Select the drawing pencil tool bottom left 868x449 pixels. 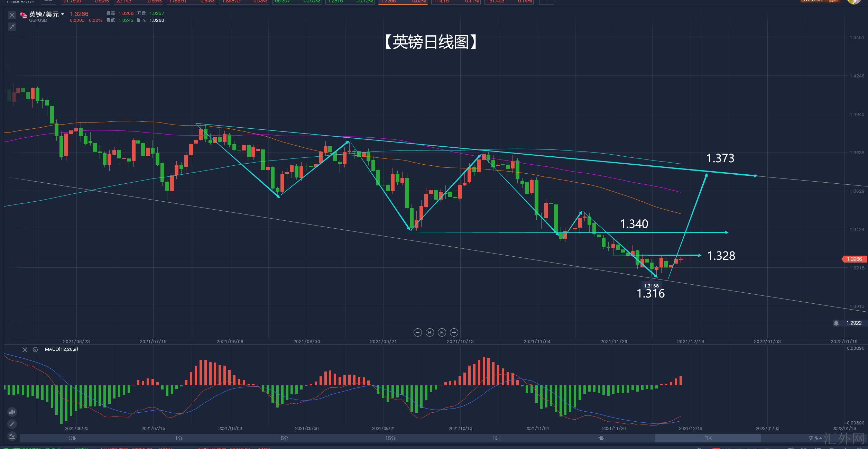tap(12, 424)
